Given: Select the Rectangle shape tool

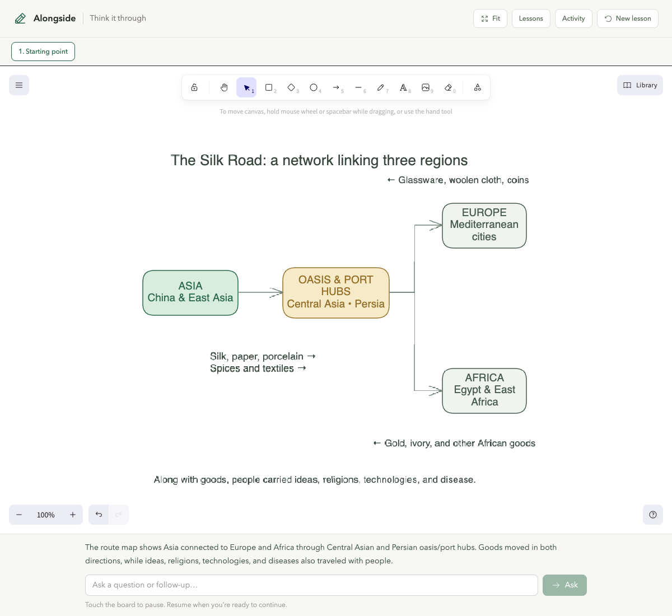Looking at the screenshot, I should pyautogui.click(x=269, y=87).
